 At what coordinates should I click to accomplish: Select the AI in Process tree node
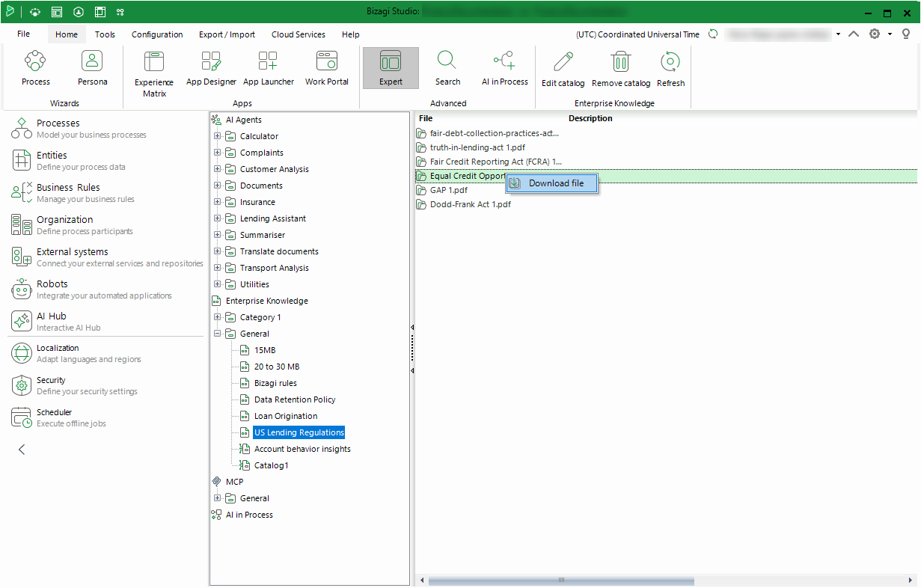click(x=249, y=515)
